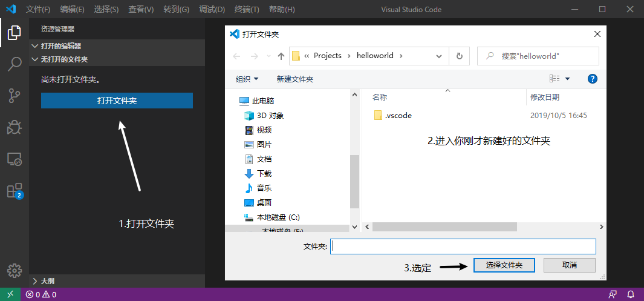Image resolution: width=644 pixels, height=301 pixels.
Task: Open the Remote Explorer icon
Action: click(15, 159)
